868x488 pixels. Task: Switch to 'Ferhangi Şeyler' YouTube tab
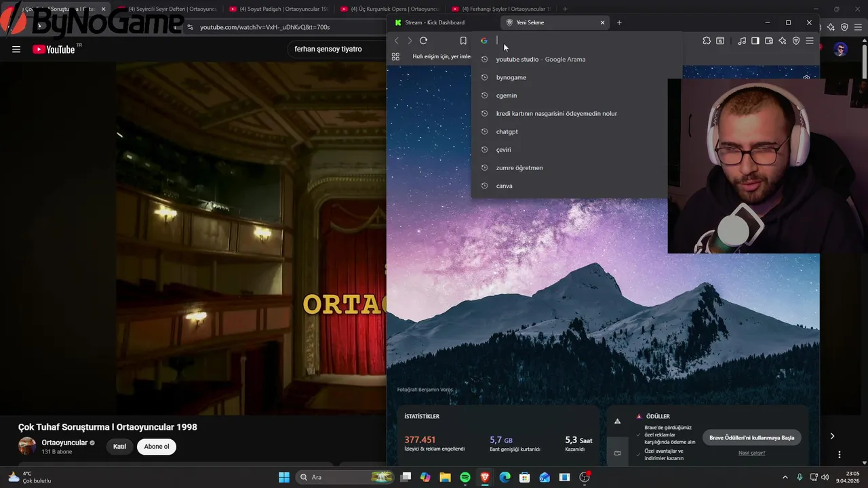click(500, 9)
